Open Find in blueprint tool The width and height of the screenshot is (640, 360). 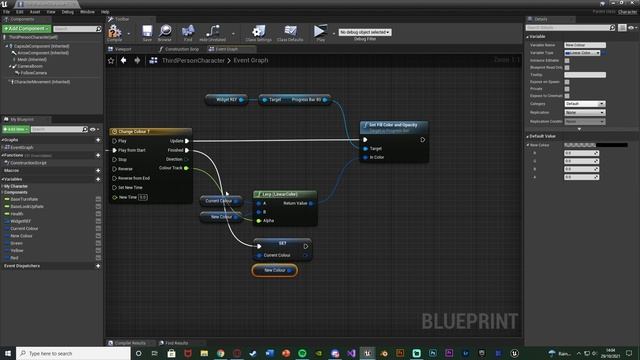tap(188, 33)
